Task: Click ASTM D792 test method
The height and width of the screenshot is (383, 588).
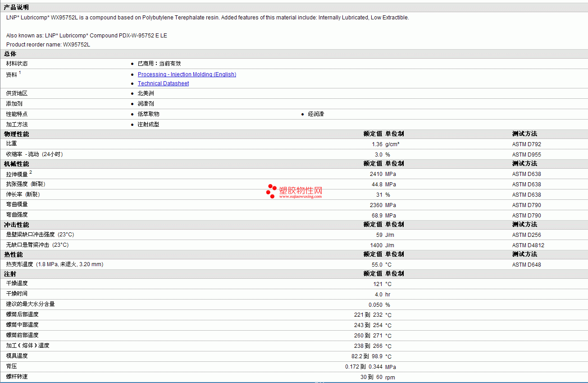Action: 527,144
